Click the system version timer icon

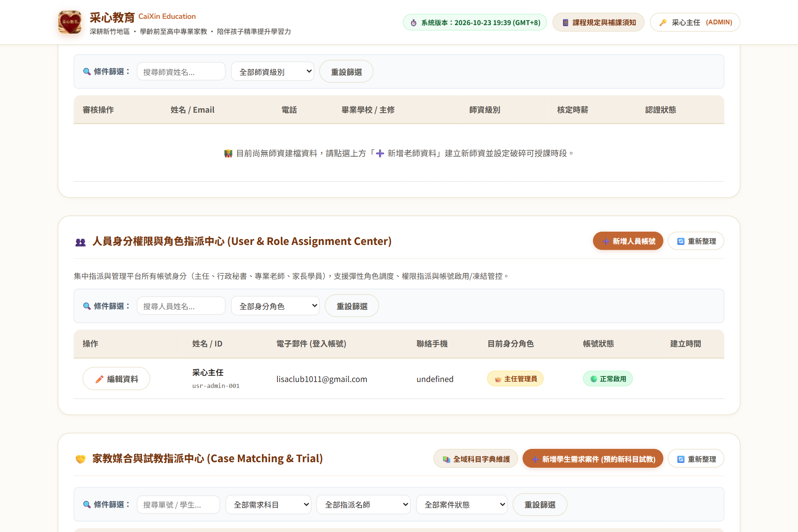[414, 23]
